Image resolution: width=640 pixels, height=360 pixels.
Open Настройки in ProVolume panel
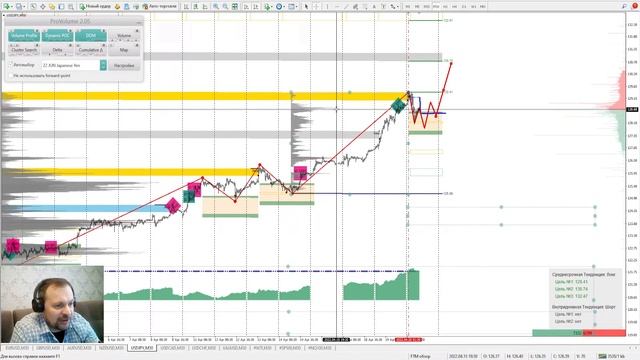click(x=124, y=65)
